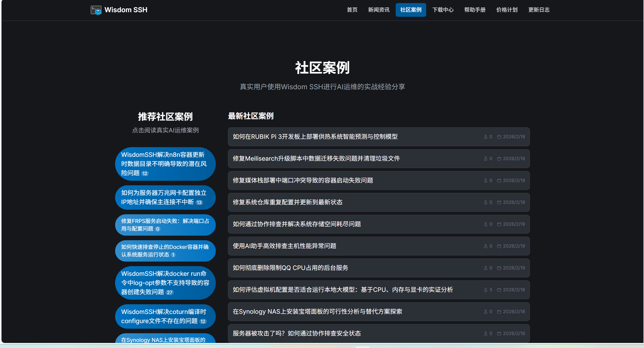The width and height of the screenshot is (644, 348).
Task: Open recommended case about FRPS服务启动失败
Action: click(x=165, y=225)
